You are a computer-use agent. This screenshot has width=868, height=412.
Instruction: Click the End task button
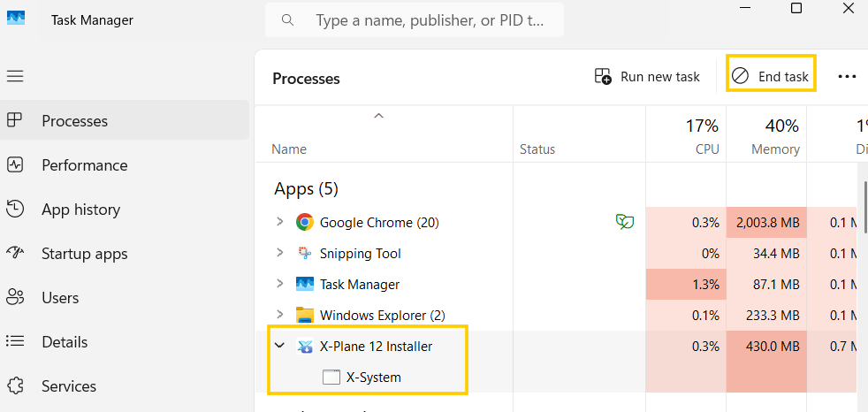[771, 76]
